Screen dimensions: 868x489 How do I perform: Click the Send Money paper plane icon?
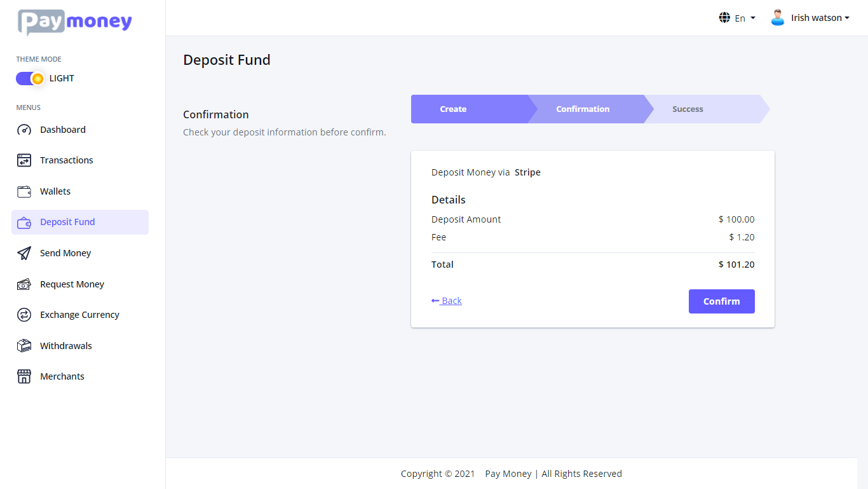point(24,253)
